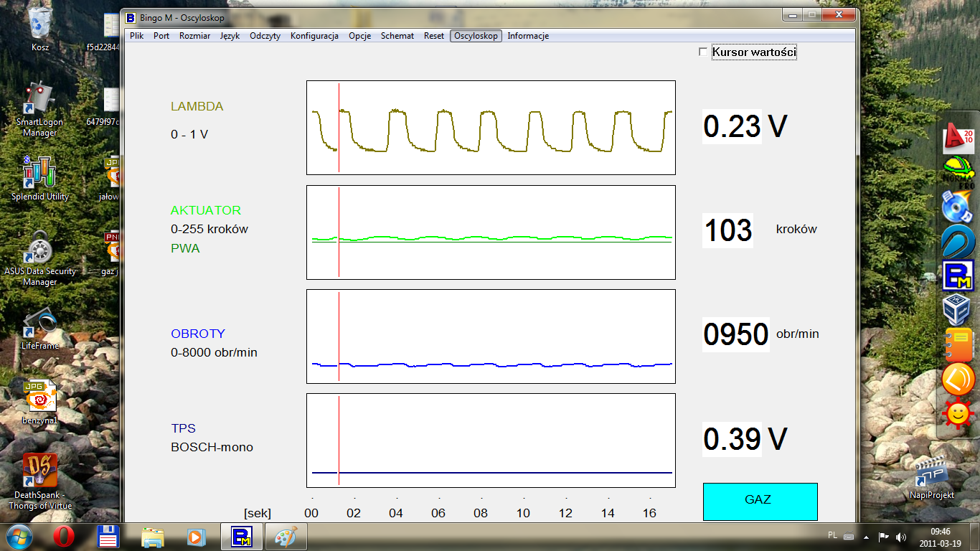The width and height of the screenshot is (980, 551).
Task: Enable the Kursor wartości checkbox
Action: pos(703,52)
